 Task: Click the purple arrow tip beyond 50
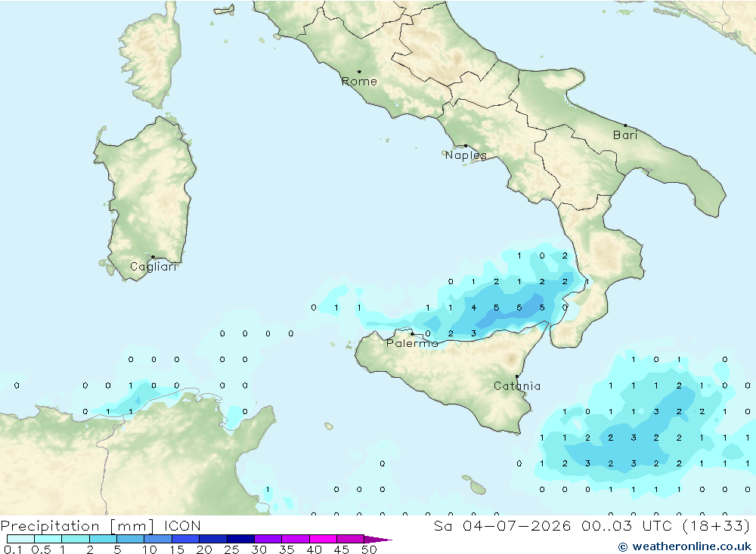[378, 540]
